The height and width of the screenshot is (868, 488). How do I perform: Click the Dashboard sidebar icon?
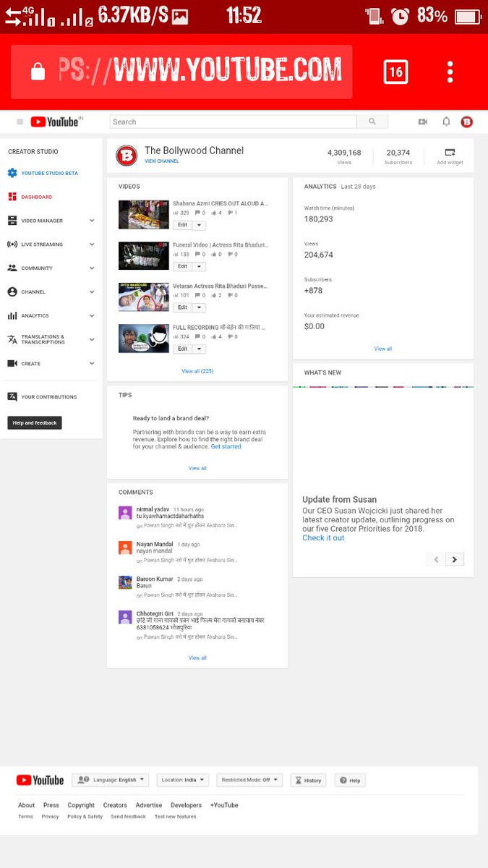click(12, 197)
